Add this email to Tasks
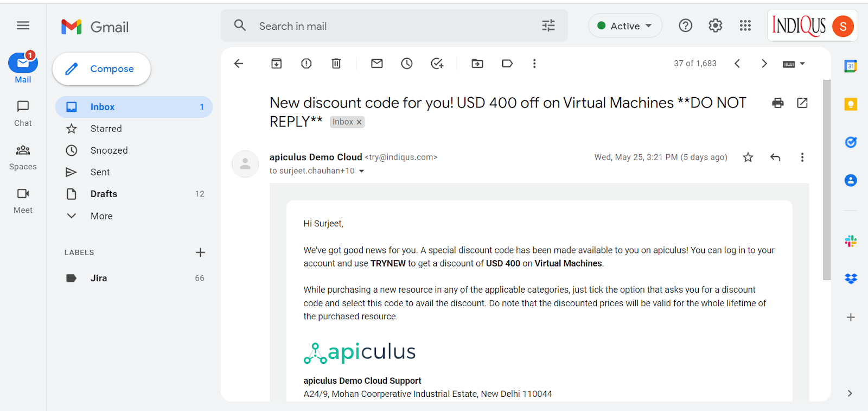This screenshot has width=868, height=411. [x=437, y=64]
